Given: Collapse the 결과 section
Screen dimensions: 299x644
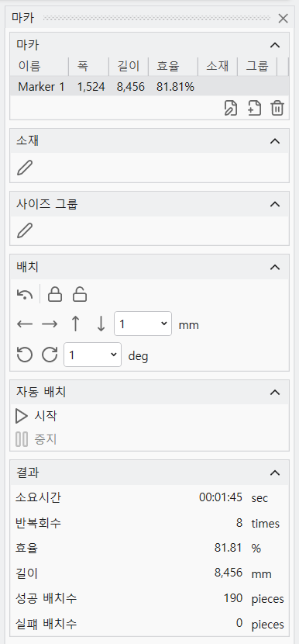Looking at the screenshot, I should pyautogui.click(x=275, y=473).
